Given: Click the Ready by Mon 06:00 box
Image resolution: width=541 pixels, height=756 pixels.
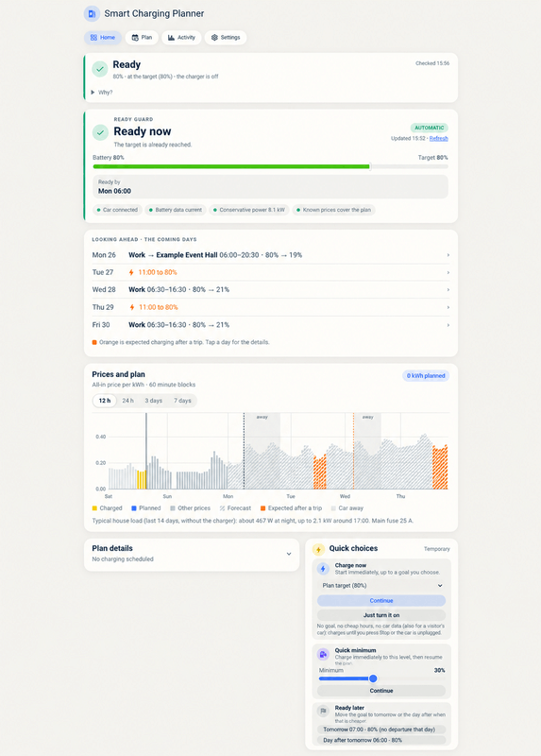Looking at the screenshot, I should pos(270,186).
